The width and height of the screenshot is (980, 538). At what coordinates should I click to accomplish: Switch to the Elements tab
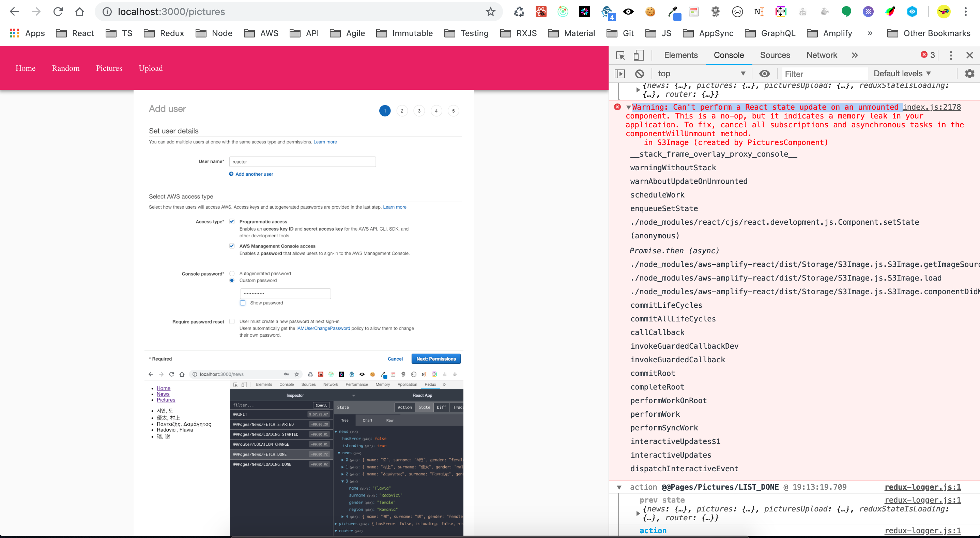680,55
